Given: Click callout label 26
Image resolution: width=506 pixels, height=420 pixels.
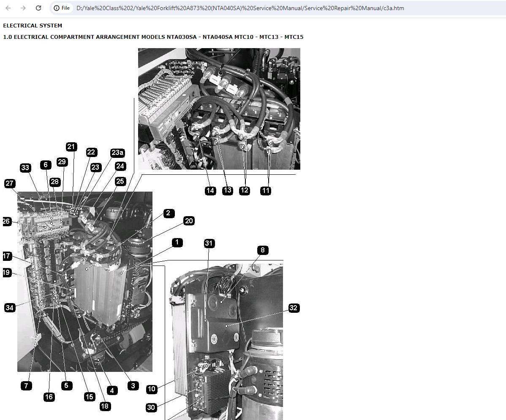Looking at the screenshot, I should (x=7, y=221).
